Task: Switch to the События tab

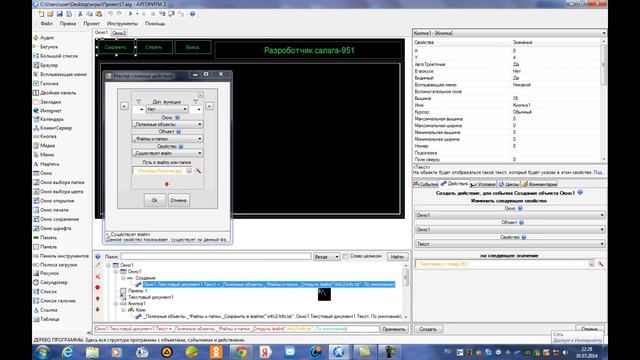Action: 426,184
